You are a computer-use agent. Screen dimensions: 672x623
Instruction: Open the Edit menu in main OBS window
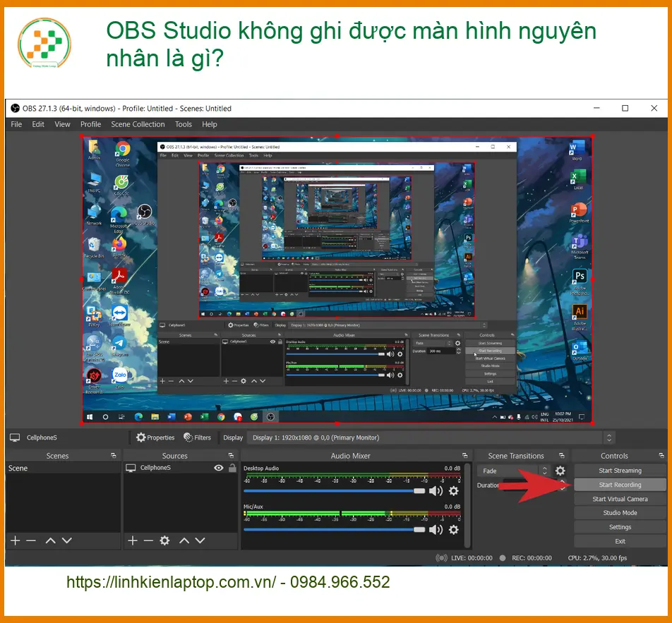tap(38, 124)
